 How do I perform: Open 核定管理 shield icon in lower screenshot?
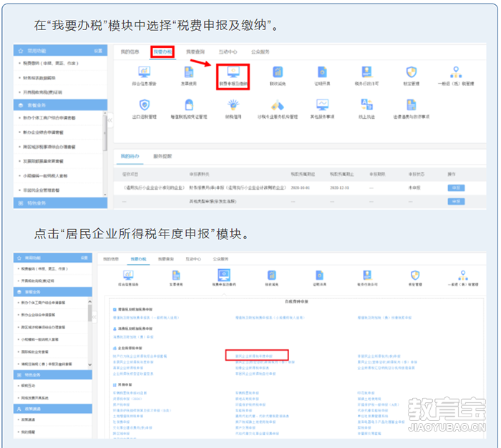click(415, 276)
